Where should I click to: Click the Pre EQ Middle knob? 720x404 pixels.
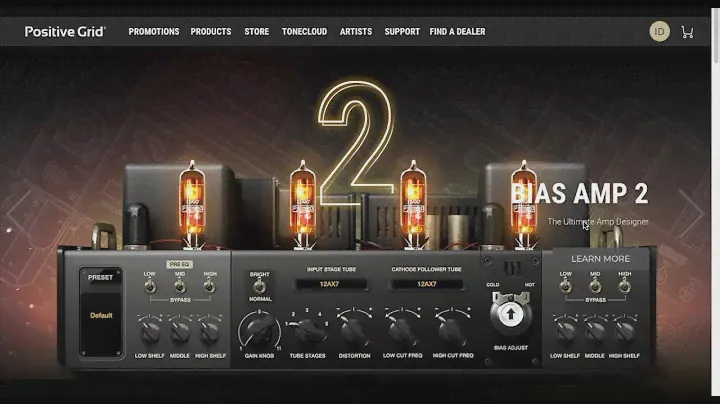tap(180, 331)
